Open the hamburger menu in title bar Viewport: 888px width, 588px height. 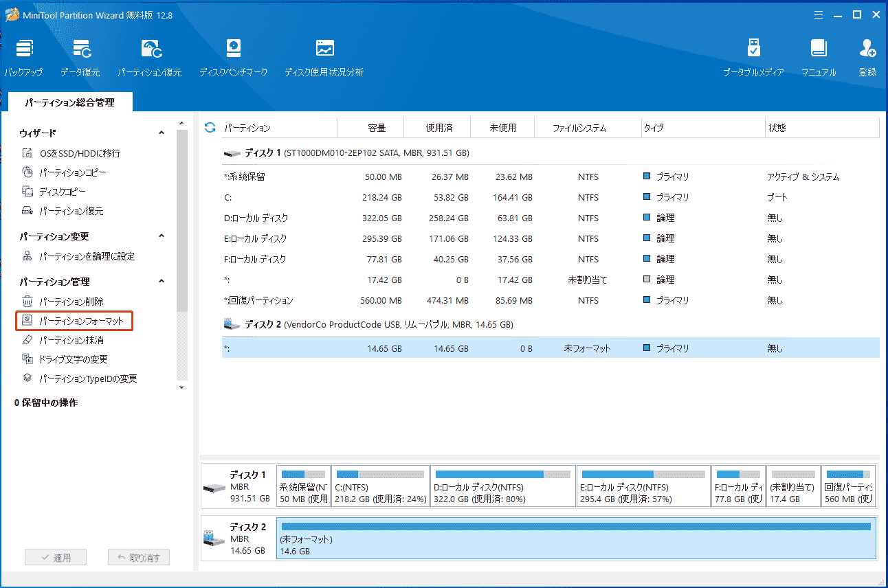pos(818,14)
